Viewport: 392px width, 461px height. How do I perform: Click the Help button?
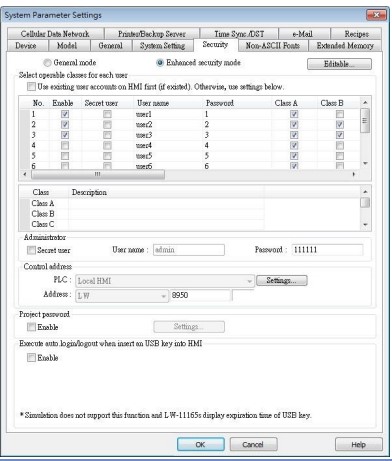(359, 445)
